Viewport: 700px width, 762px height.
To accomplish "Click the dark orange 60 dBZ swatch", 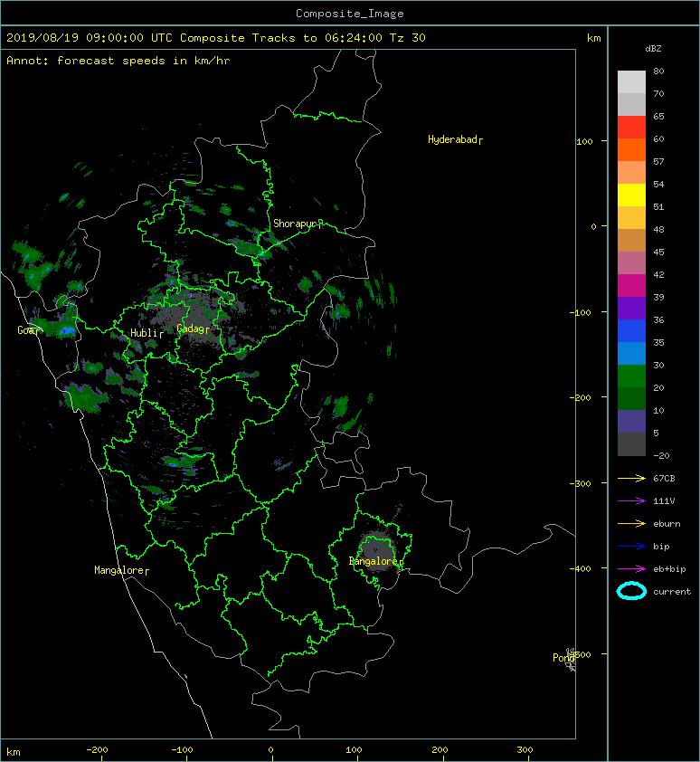I will [631, 149].
